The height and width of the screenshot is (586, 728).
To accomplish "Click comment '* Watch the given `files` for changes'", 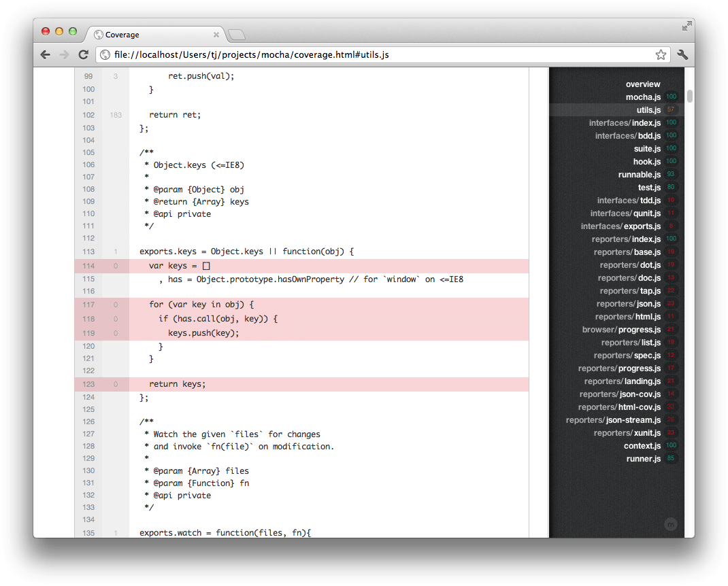I will click(232, 434).
